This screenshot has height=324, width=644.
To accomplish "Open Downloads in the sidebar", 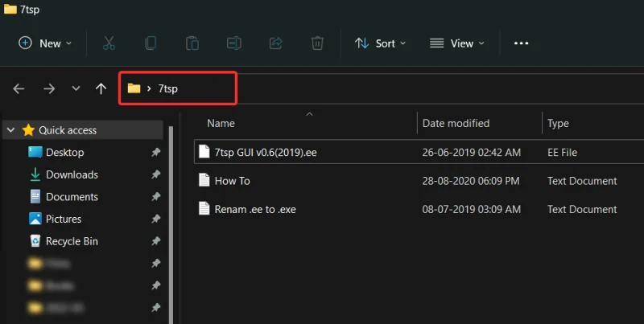I will pos(72,174).
